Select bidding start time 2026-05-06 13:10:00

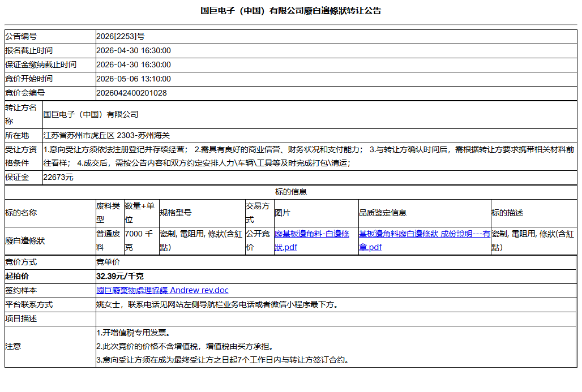click(134, 79)
